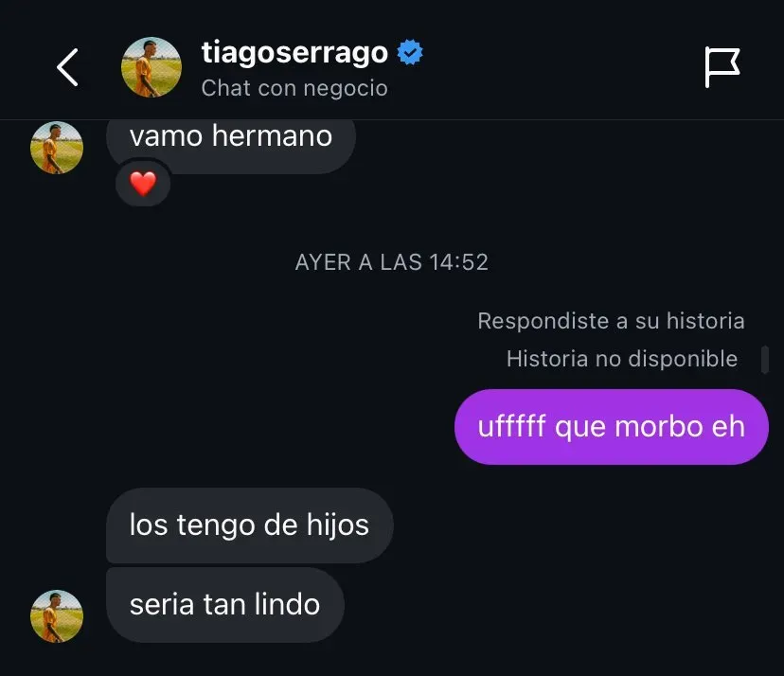Select the 'los tengo de hijos' message
The image size is (784, 676).
click(250, 525)
